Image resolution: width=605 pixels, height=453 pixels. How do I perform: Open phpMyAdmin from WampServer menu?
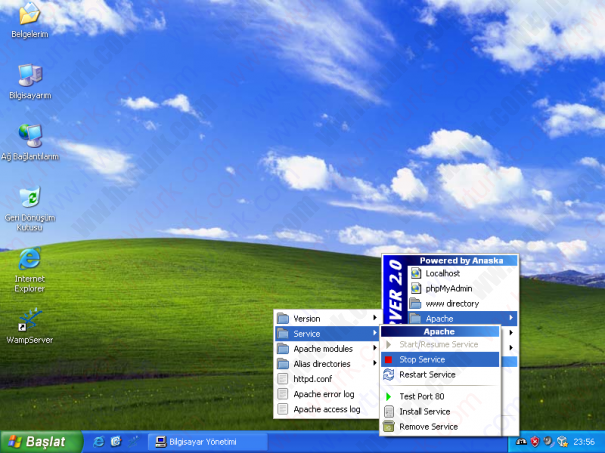[462, 288]
